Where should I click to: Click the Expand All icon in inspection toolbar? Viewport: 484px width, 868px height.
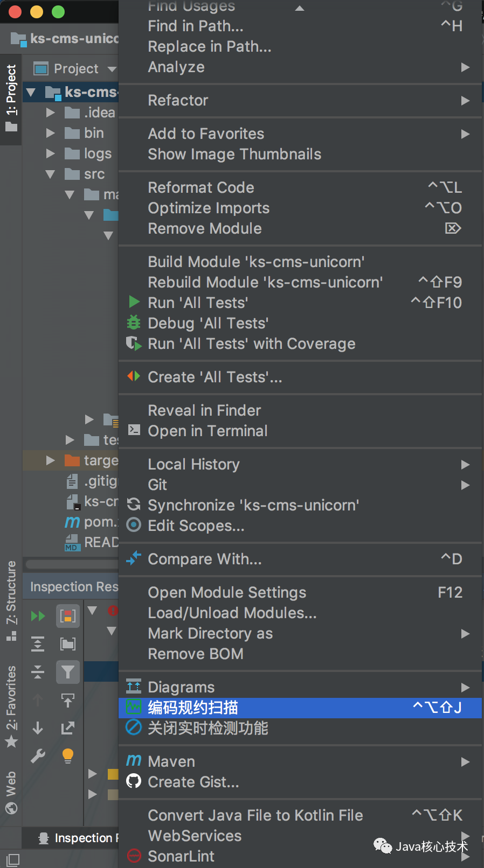tap(38, 644)
